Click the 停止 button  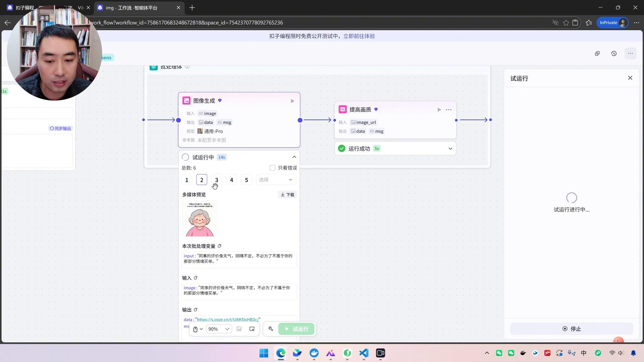(x=572, y=329)
